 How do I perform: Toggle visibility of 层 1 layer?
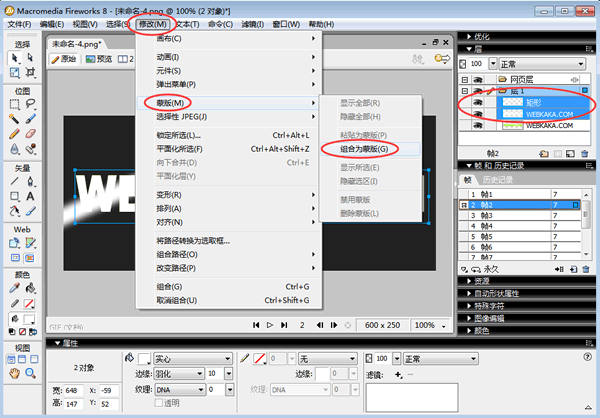pos(478,91)
